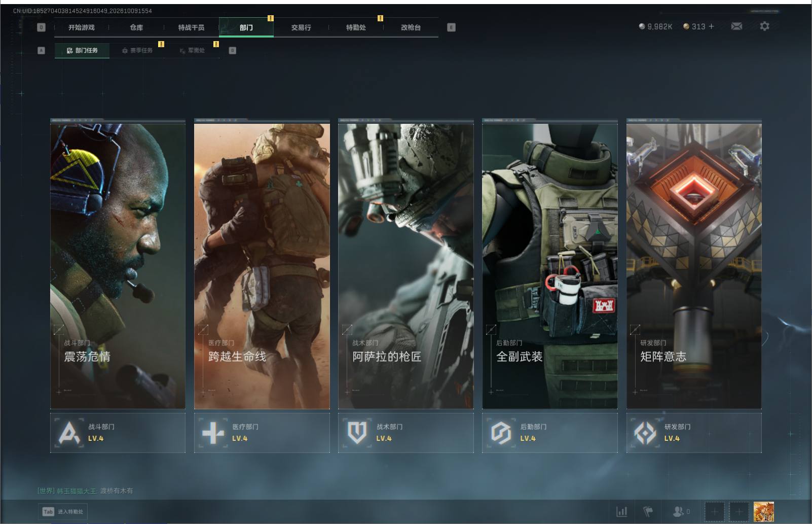Select the 军需处 sub-tab

click(x=192, y=50)
